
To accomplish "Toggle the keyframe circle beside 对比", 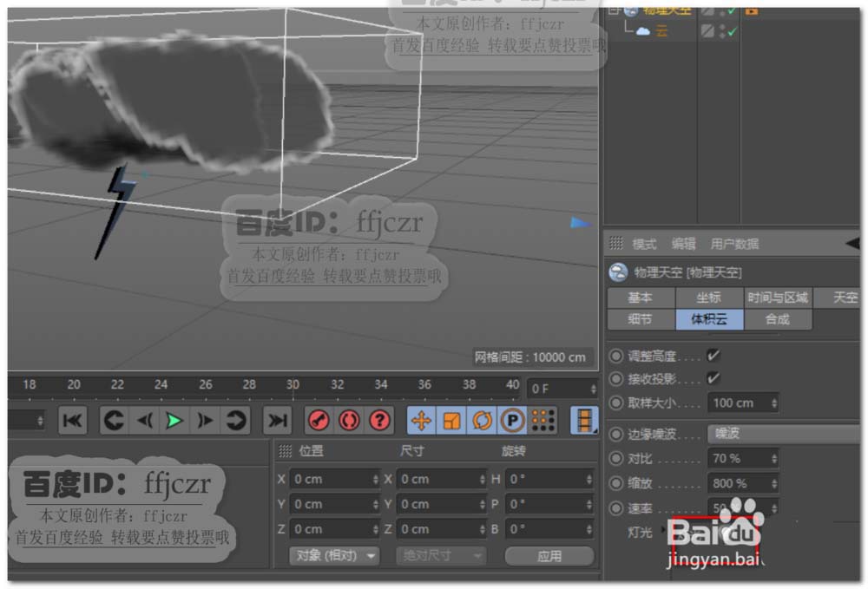I will (615, 458).
